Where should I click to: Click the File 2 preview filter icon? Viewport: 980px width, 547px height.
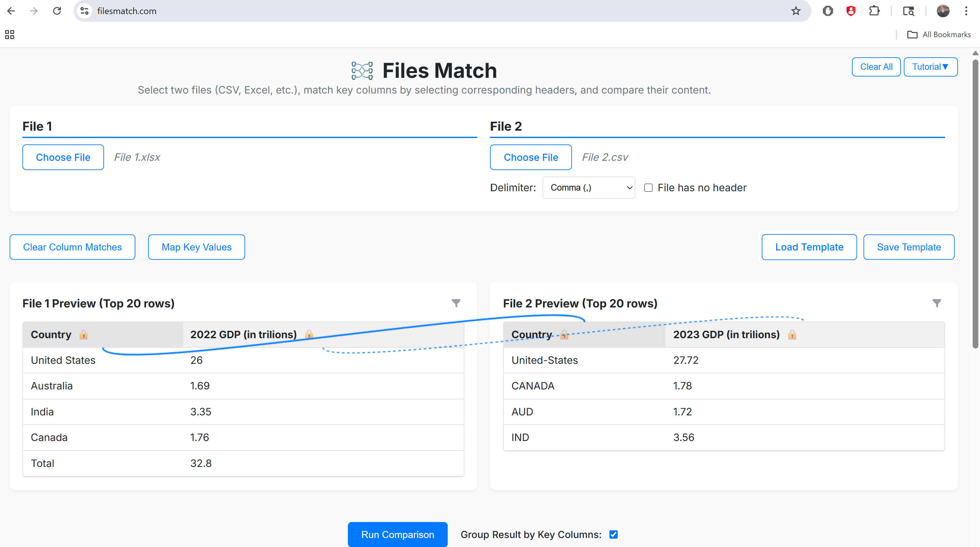[x=936, y=303]
